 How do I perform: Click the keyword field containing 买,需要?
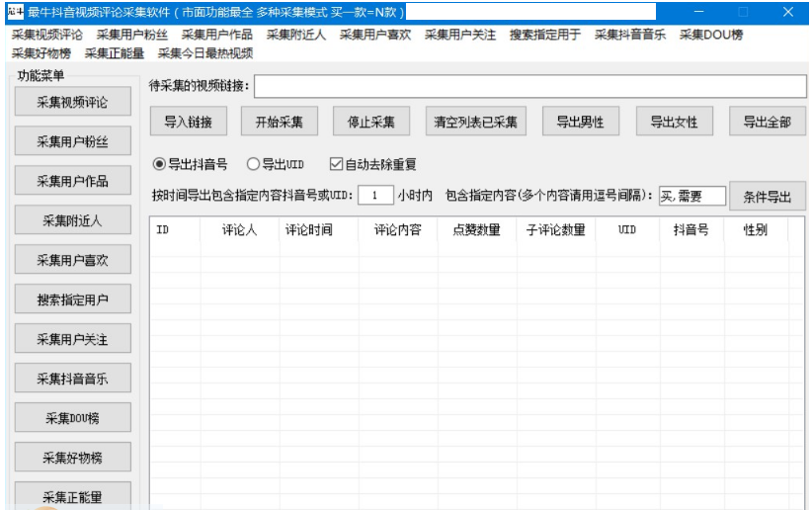tap(691, 196)
